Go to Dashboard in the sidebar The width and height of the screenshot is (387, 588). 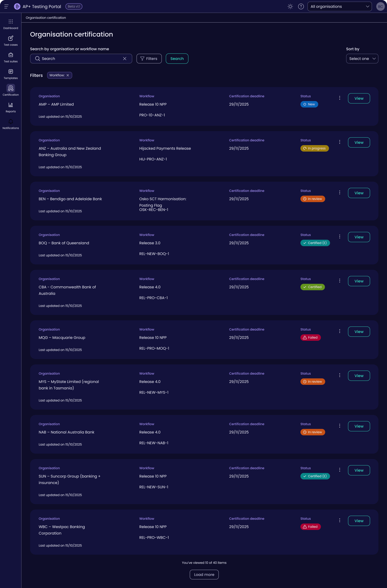11,24
